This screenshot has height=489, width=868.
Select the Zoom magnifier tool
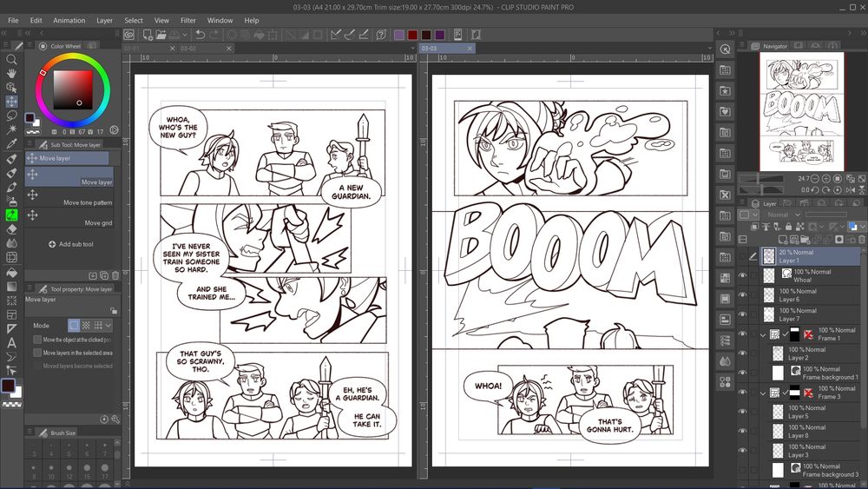pyautogui.click(x=11, y=59)
